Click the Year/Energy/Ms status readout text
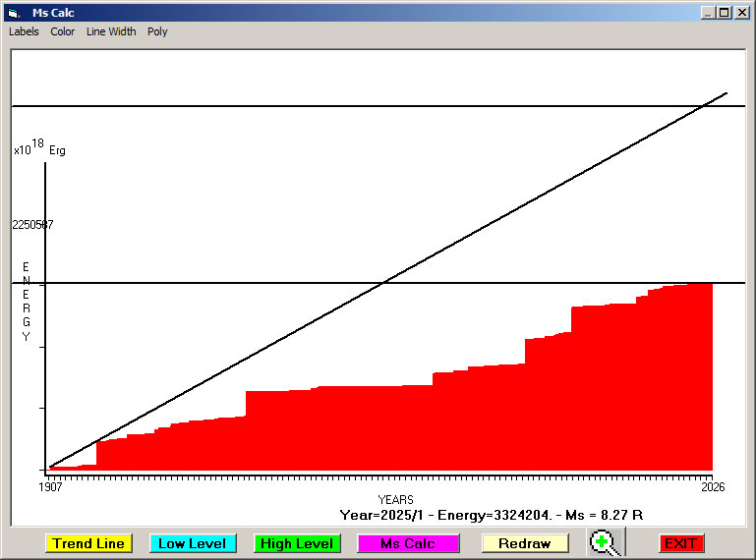 [x=492, y=515]
